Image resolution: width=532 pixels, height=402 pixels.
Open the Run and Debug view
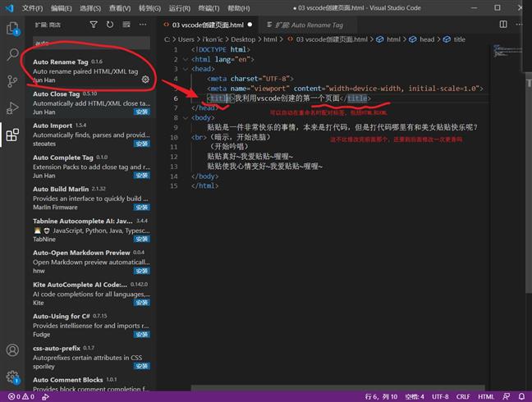[12, 108]
